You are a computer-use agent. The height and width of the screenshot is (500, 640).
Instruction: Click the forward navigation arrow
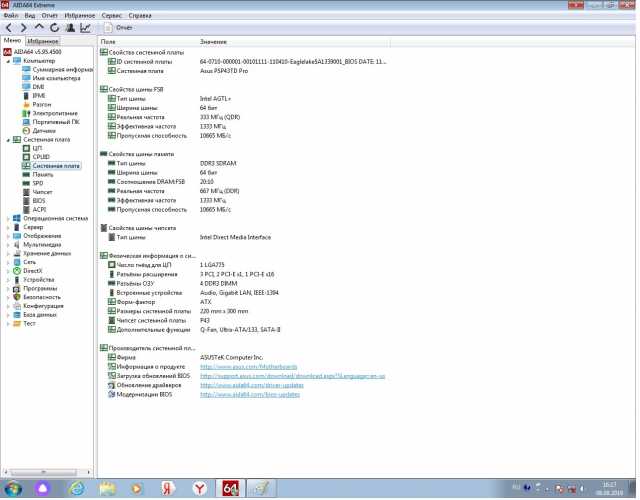coord(24,28)
